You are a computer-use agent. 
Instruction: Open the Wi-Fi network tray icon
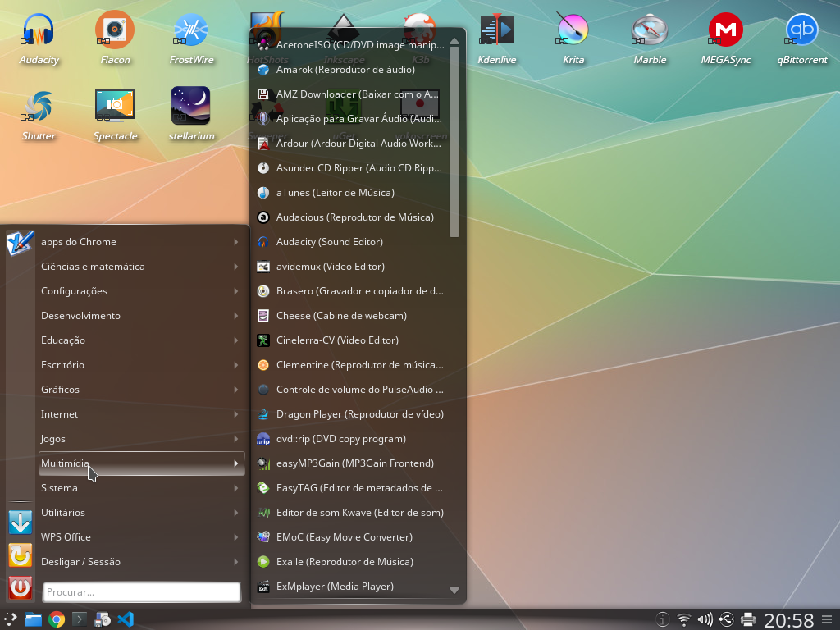click(683, 620)
